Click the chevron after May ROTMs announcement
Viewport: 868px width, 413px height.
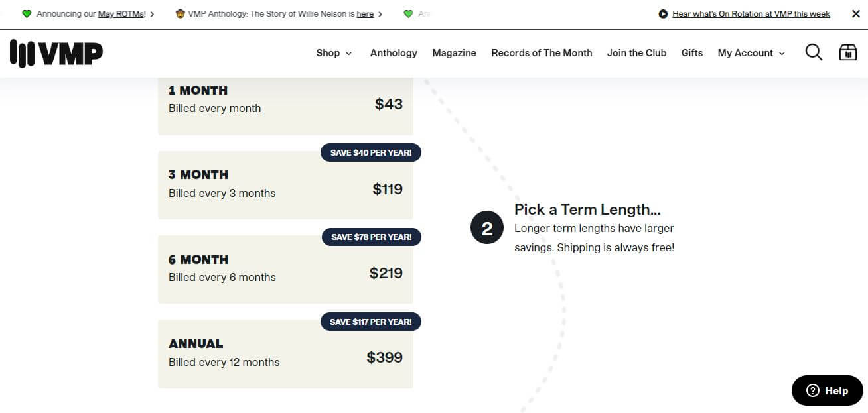[x=152, y=14]
